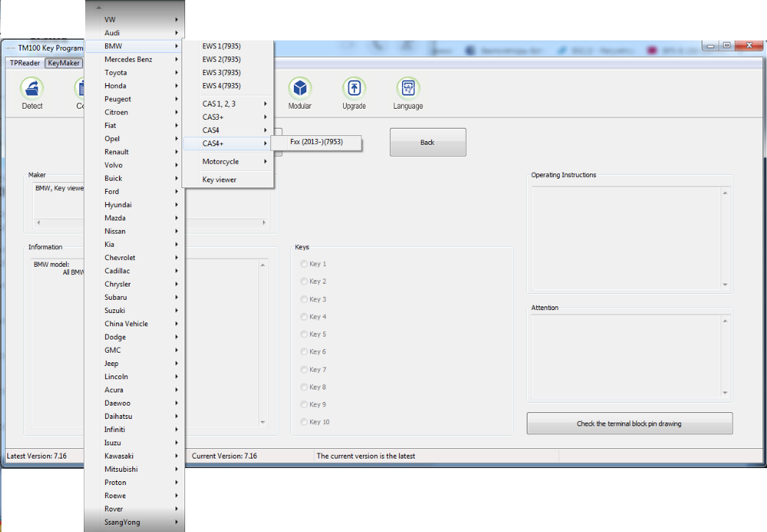Open the Peugeot menu entry

[x=134, y=99]
